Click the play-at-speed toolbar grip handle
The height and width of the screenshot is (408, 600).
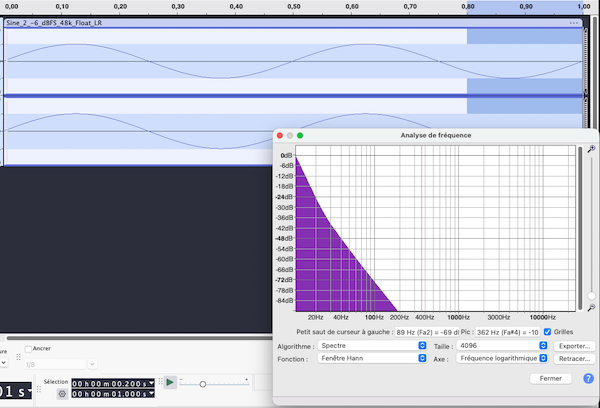click(160, 382)
